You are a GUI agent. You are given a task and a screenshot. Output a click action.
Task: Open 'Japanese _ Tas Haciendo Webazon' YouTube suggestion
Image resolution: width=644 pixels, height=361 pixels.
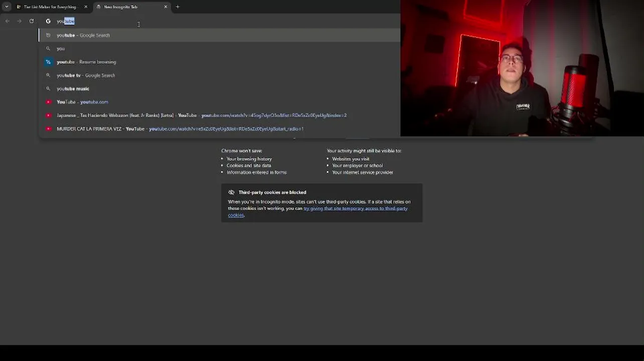pyautogui.click(x=220, y=115)
